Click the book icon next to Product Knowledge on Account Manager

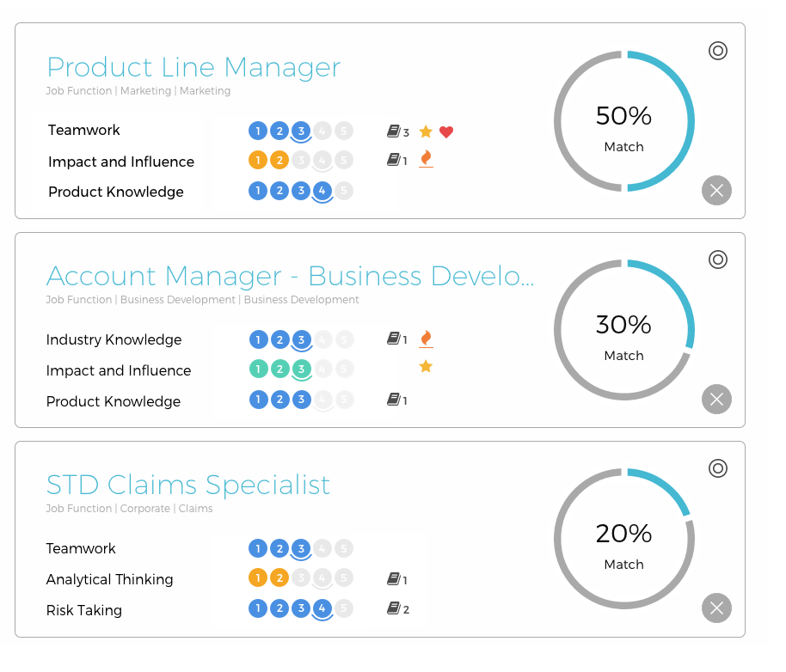point(391,400)
